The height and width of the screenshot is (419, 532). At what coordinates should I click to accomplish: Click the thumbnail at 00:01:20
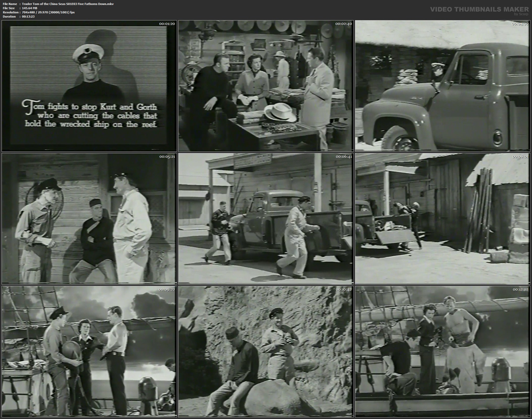pyautogui.click(x=89, y=86)
